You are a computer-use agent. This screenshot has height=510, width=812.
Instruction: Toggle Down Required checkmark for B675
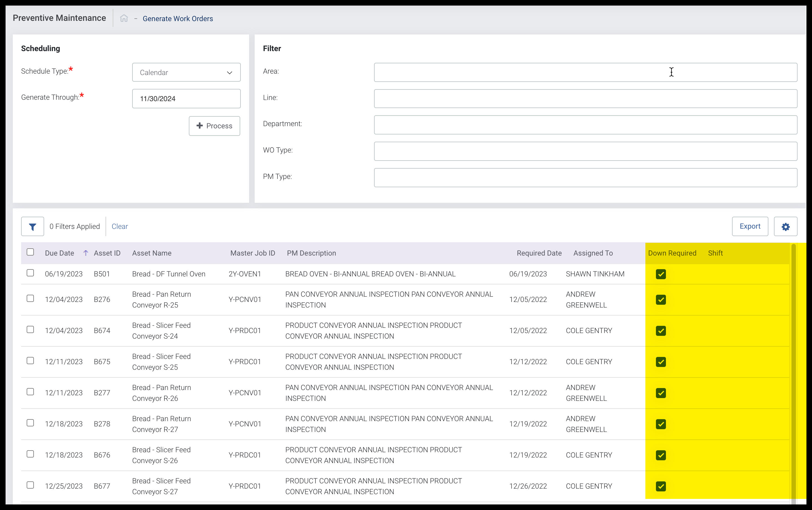pos(661,362)
